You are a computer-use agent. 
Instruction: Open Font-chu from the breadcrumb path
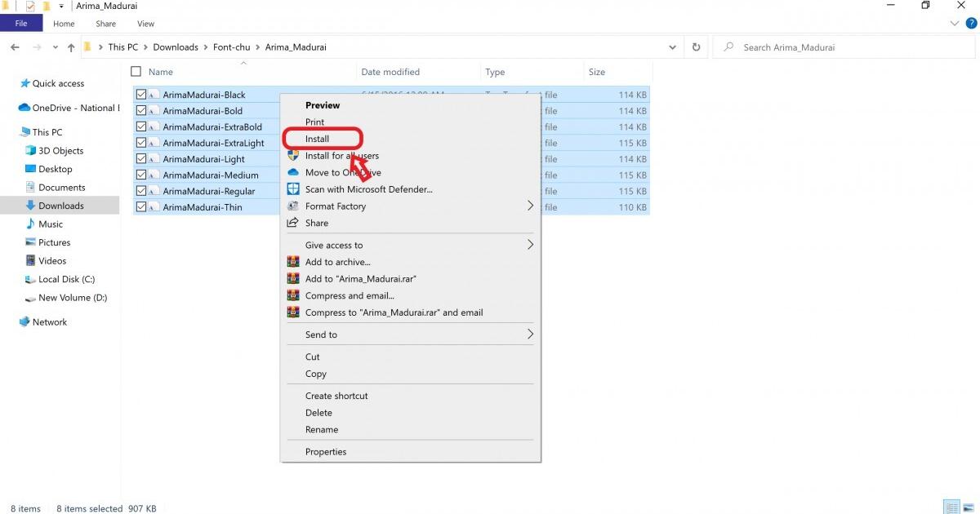coord(231,47)
